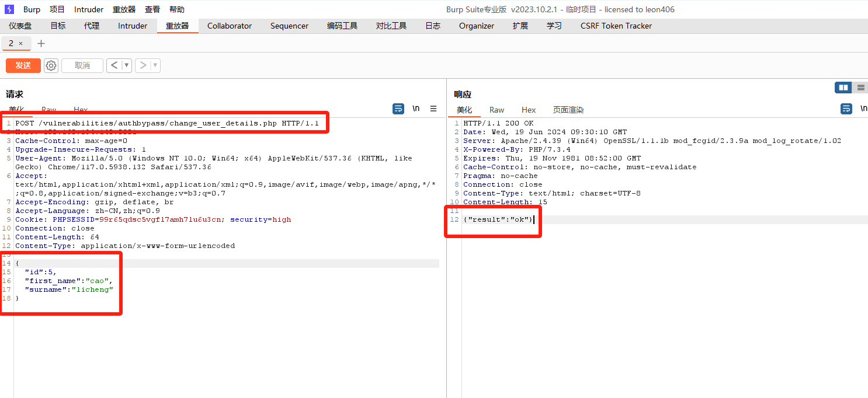Switch to stacked layout view icon
This screenshot has width=868, height=398.
(x=860, y=88)
